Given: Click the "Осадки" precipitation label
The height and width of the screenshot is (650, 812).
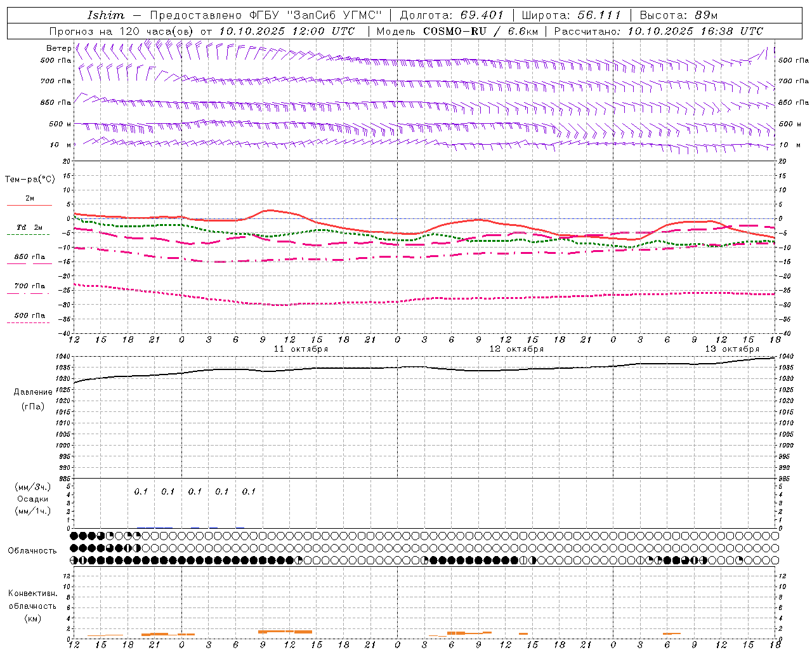Looking at the screenshot, I should coord(32,499).
